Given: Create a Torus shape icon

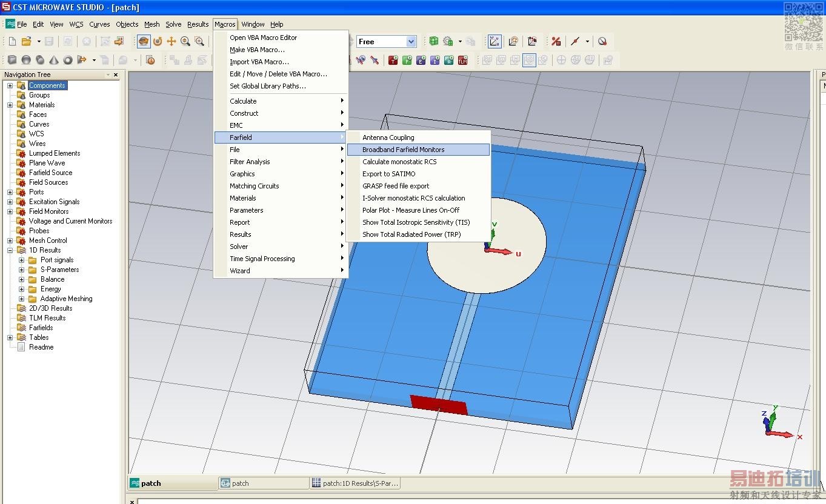Looking at the screenshot, I should pyautogui.click(x=68, y=60).
